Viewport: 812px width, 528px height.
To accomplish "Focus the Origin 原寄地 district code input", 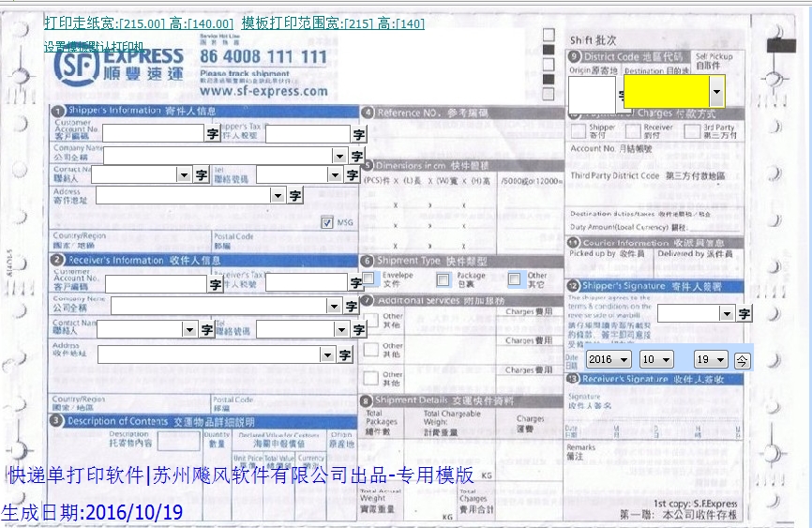I will pos(592,95).
